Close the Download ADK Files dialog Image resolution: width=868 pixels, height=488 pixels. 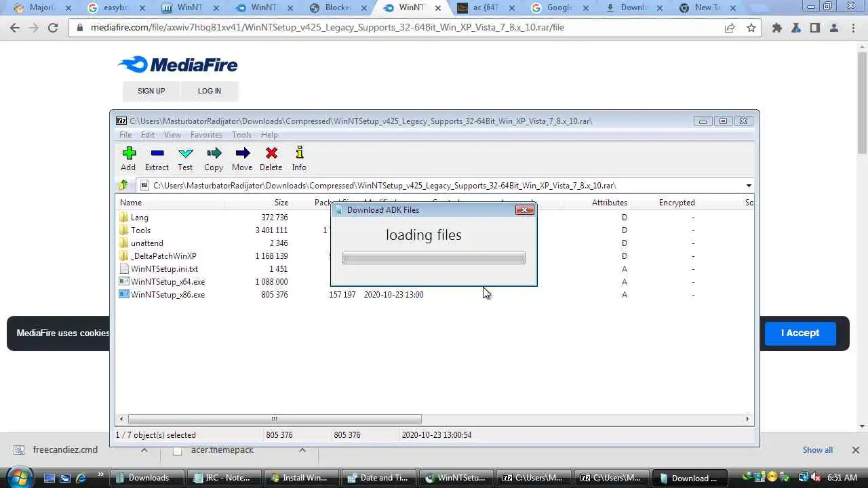tap(525, 209)
